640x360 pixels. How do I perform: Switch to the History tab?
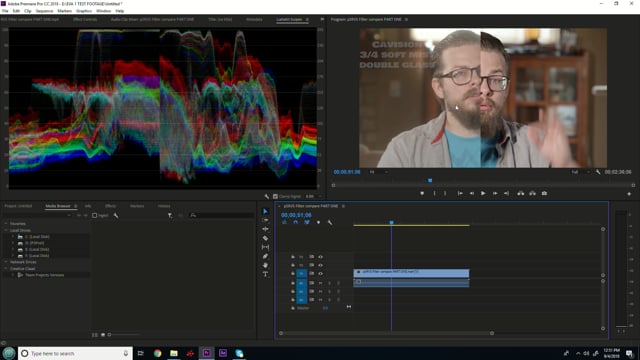[x=164, y=206]
